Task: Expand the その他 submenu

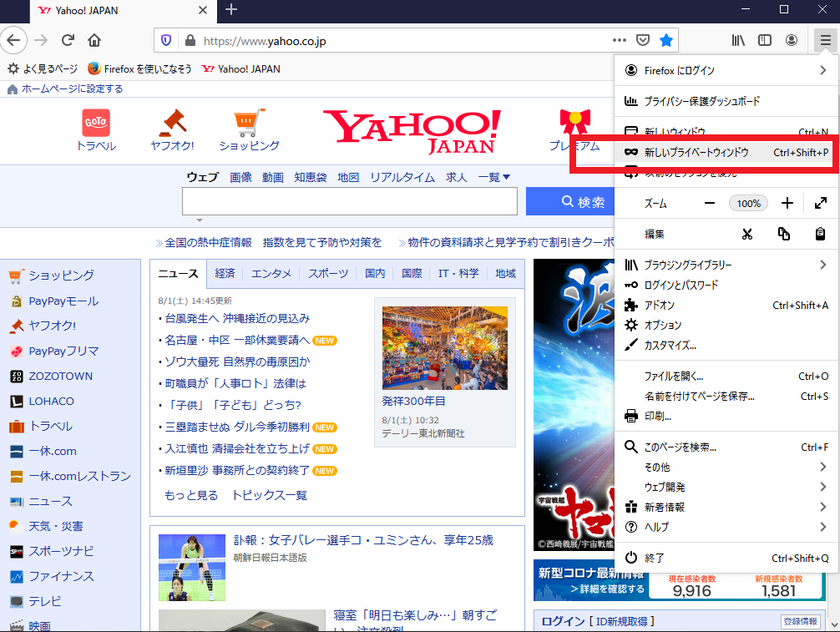Action: tap(726, 467)
